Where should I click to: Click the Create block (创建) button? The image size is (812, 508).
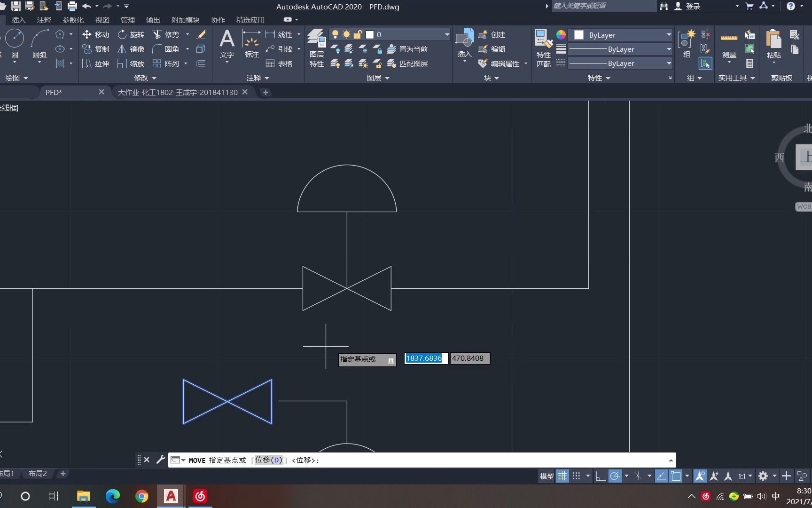click(492, 34)
